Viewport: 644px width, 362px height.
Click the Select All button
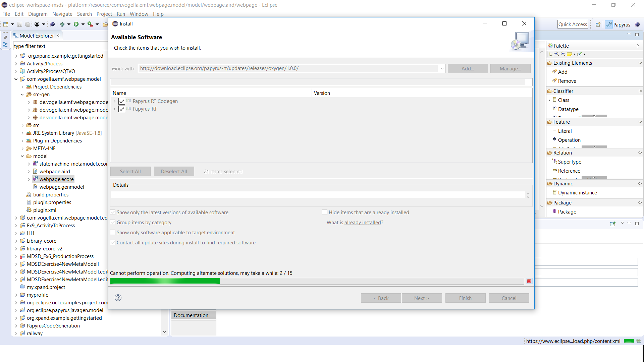pyautogui.click(x=130, y=171)
